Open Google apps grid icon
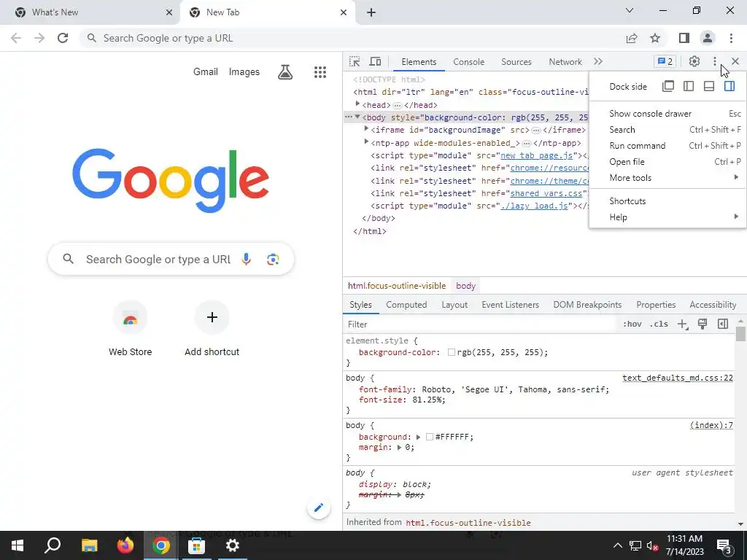This screenshot has width=747, height=560. 320,72
